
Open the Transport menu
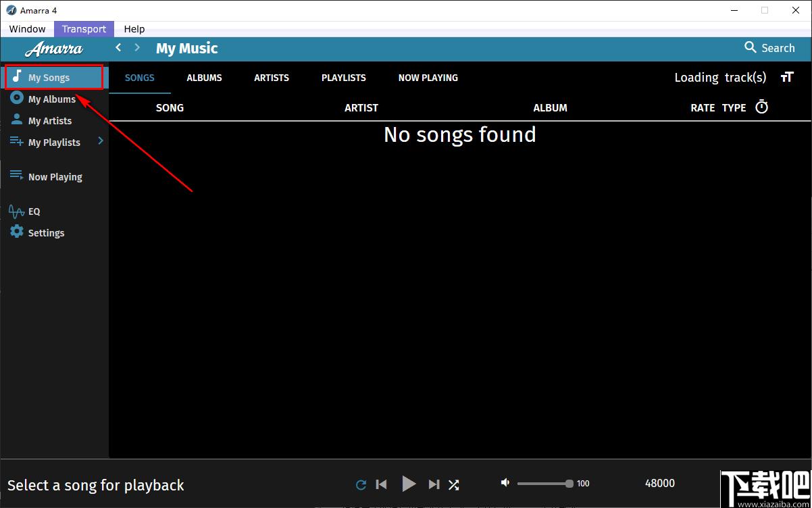84,29
